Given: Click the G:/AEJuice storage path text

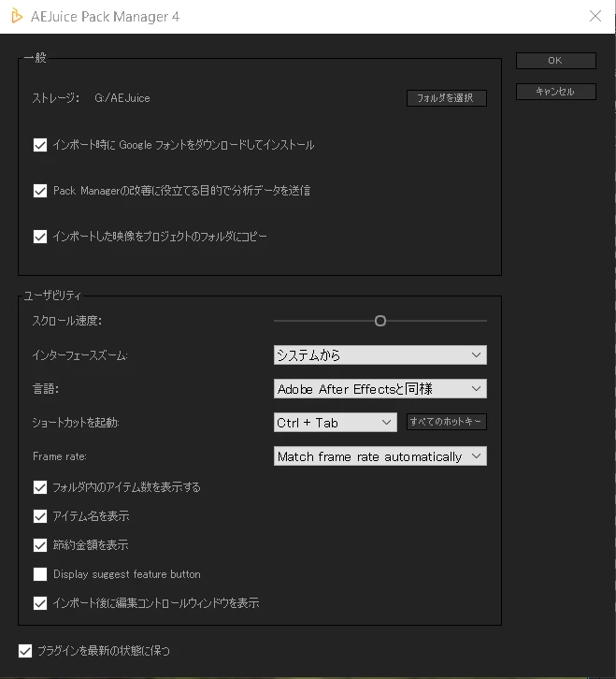Looking at the screenshot, I should pos(122,98).
